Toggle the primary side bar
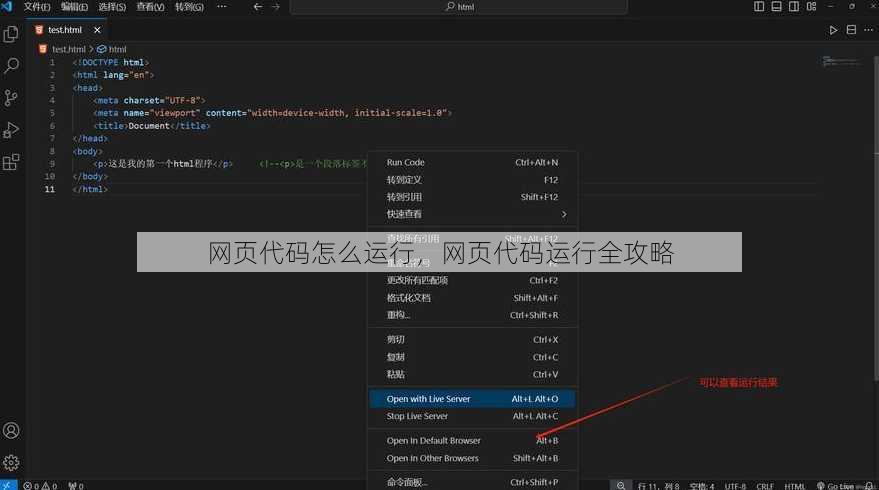The width and height of the screenshot is (879, 490). coord(758,6)
